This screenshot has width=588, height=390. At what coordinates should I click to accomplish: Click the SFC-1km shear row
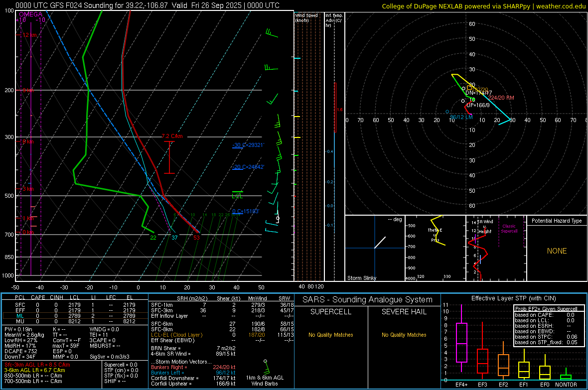click(x=222, y=305)
